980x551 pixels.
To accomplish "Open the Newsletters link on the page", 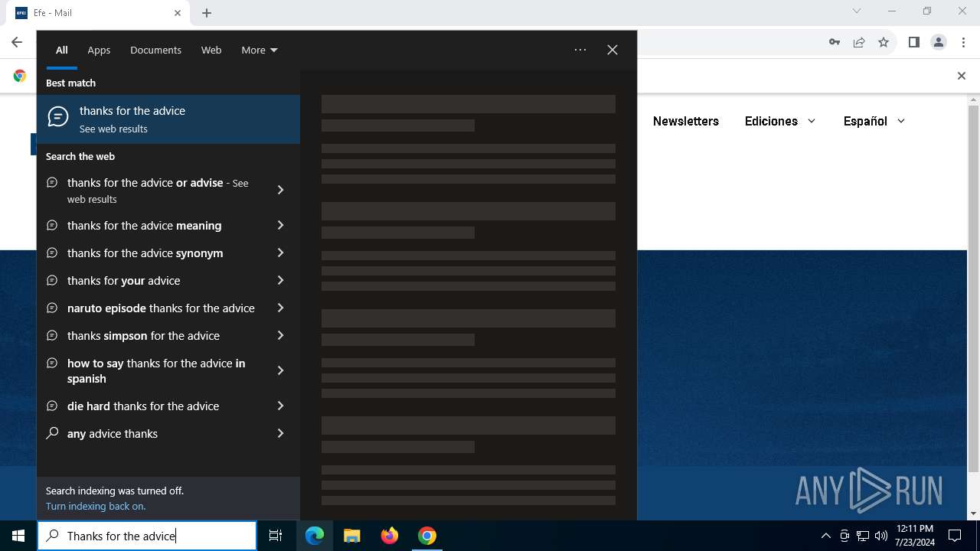I will coord(686,121).
